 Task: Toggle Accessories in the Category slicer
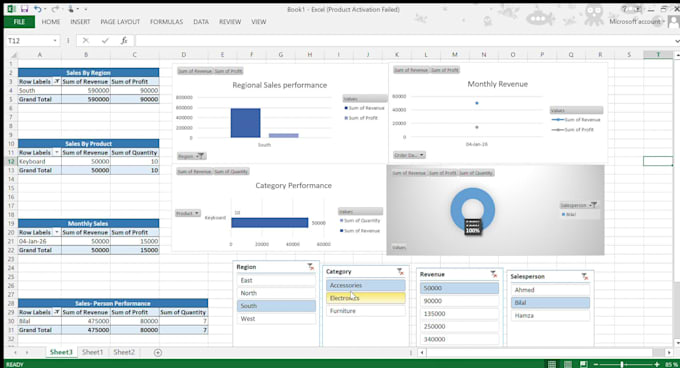click(x=366, y=285)
